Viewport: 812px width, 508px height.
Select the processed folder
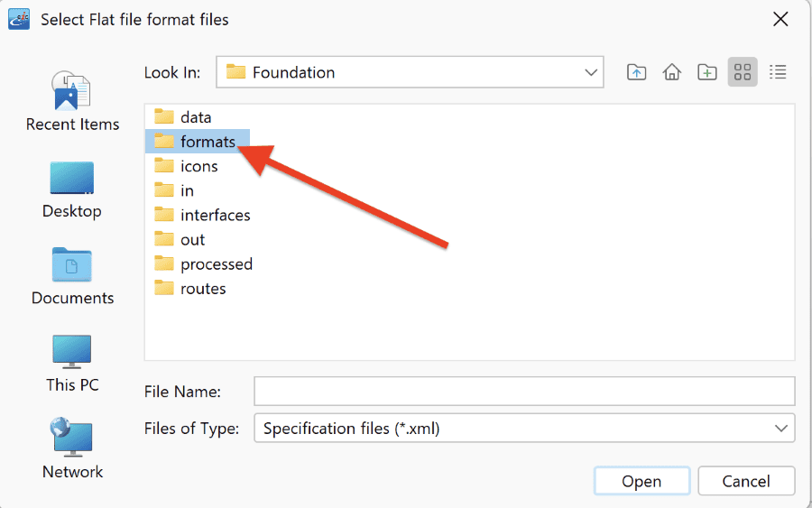pos(204,264)
